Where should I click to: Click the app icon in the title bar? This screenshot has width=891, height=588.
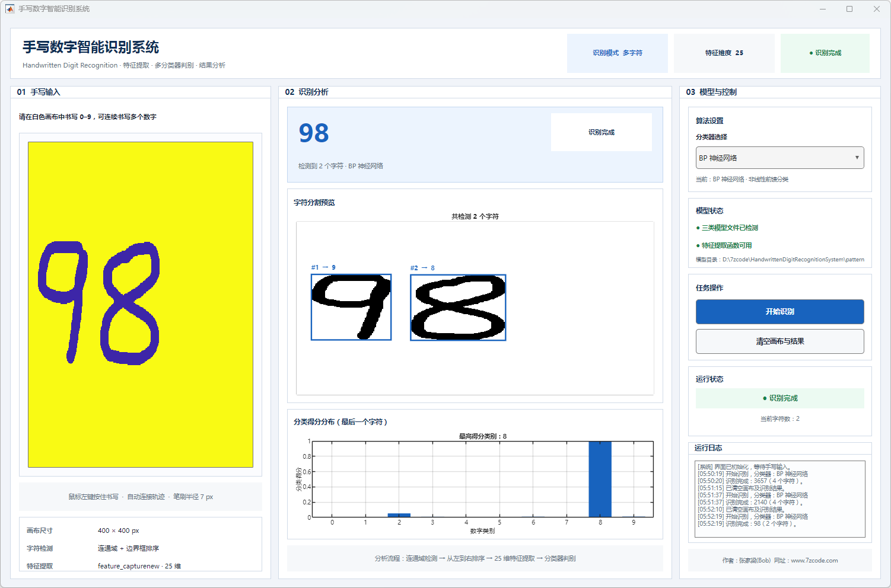coord(9,9)
